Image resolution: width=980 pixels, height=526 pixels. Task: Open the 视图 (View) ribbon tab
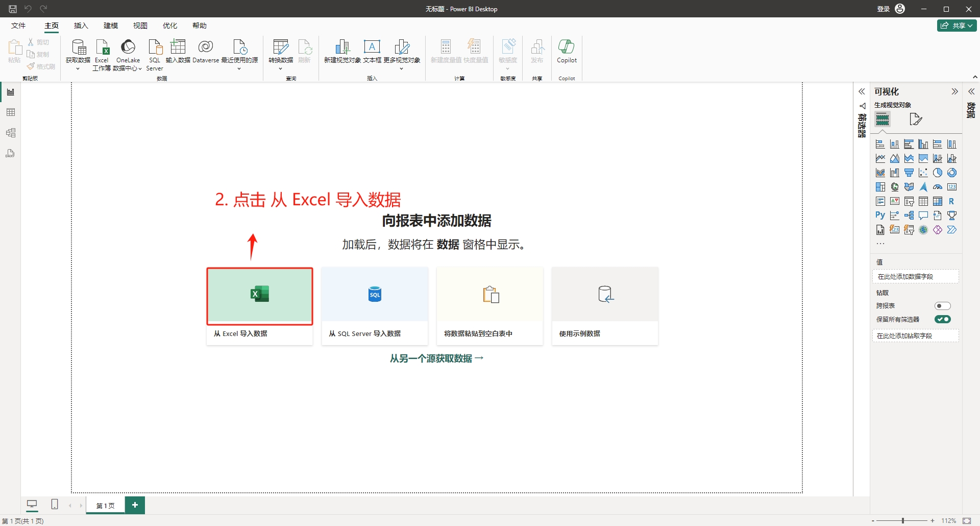click(x=140, y=26)
